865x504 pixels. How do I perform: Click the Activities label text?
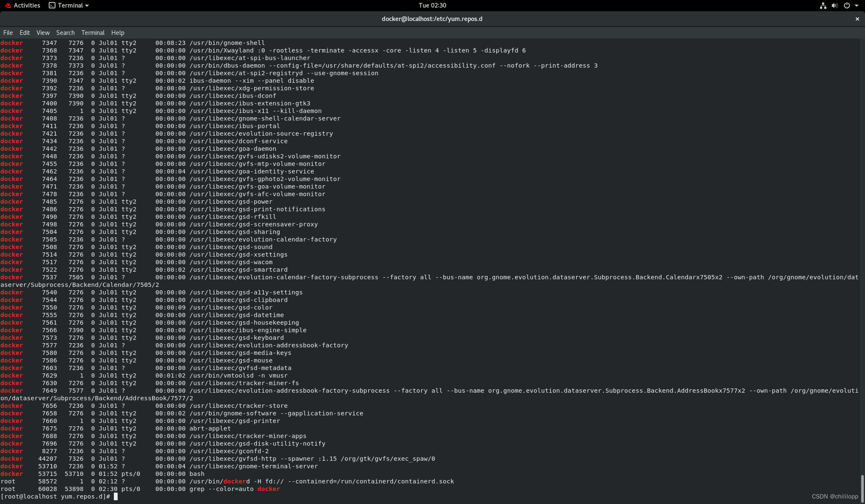click(26, 5)
